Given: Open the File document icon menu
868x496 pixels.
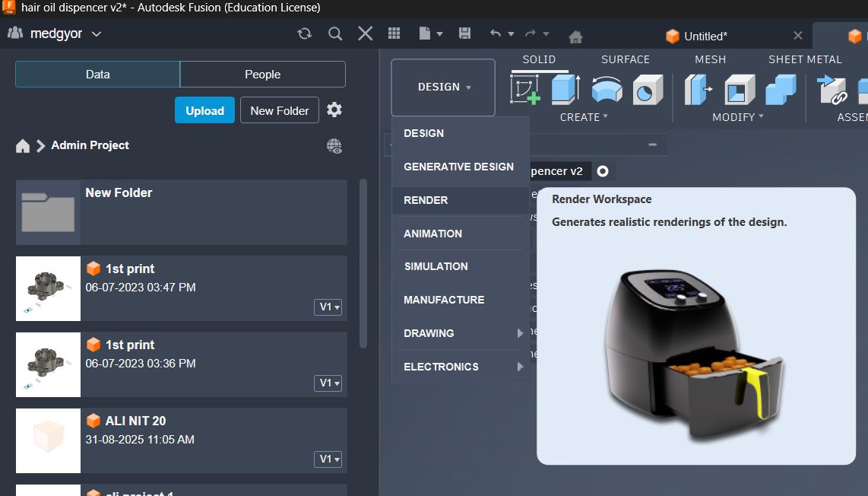Looking at the screenshot, I should click(x=425, y=33).
